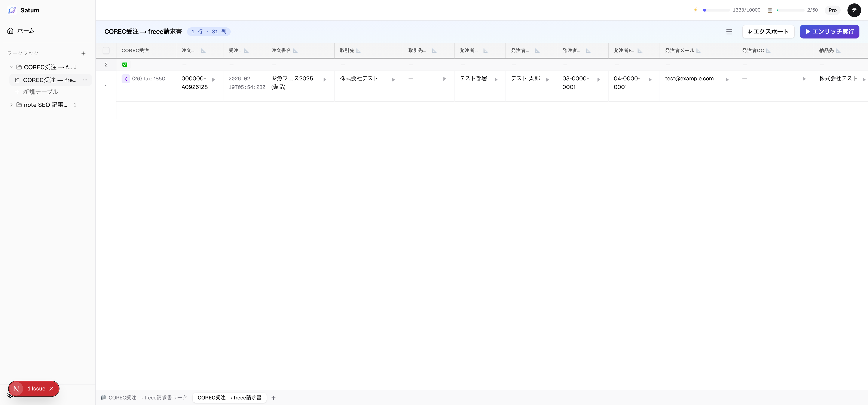Click the green checkmark in summary row
The height and width of the screenshot is (405, 868).
click(x=125, y=65)
